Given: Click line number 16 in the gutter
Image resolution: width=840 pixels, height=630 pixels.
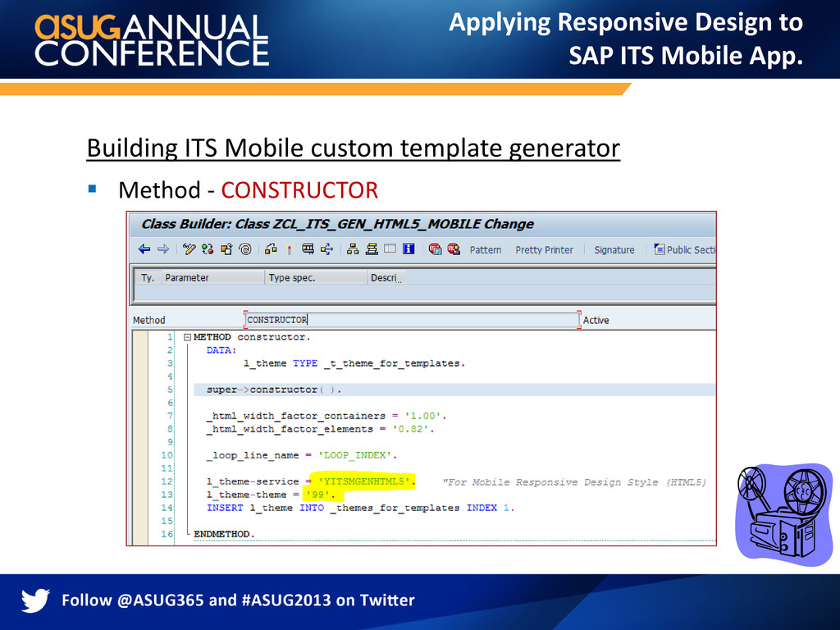Looking at the screenshot, I should (x=167, y=534).
